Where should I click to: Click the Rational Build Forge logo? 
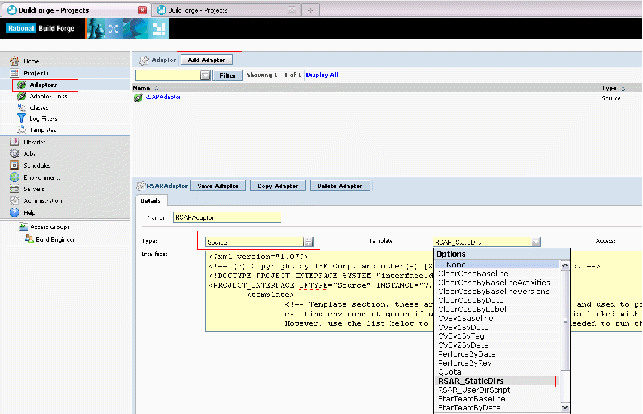tap(40, 28)
